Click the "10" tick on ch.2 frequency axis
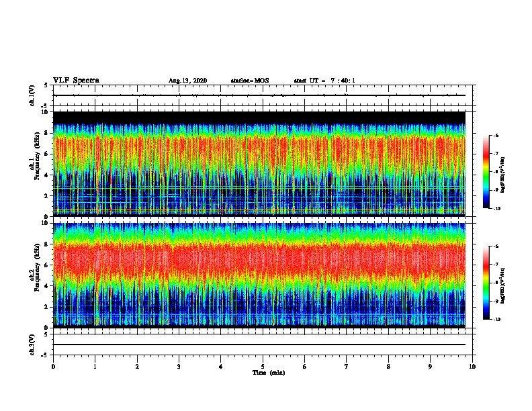Viewport: 532px width, 411px height. tap(44, 223)
